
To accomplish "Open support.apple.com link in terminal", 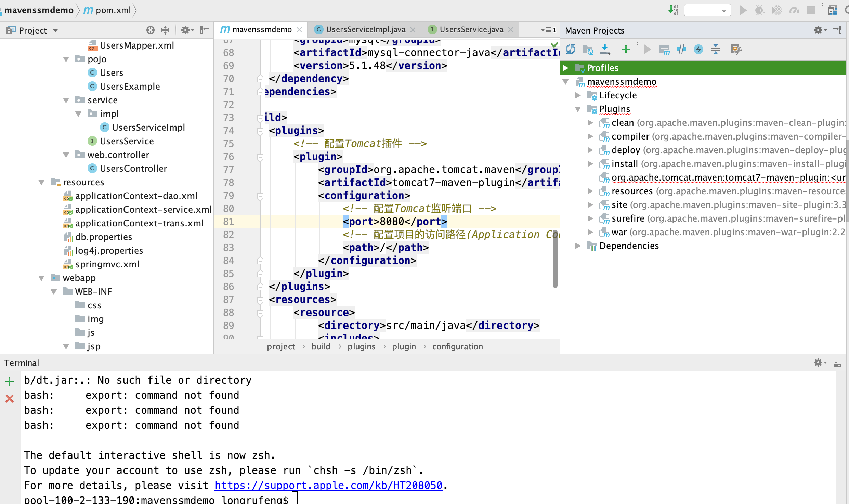I will 328,485.
